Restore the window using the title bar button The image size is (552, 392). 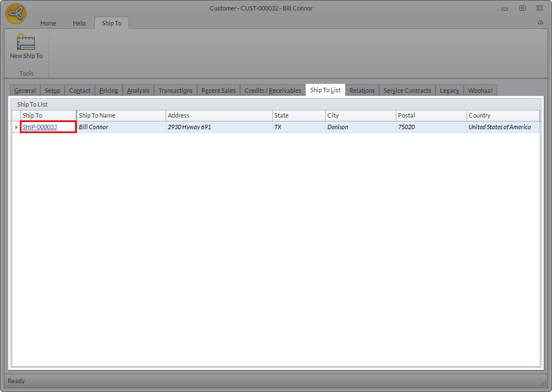(522, 8)
